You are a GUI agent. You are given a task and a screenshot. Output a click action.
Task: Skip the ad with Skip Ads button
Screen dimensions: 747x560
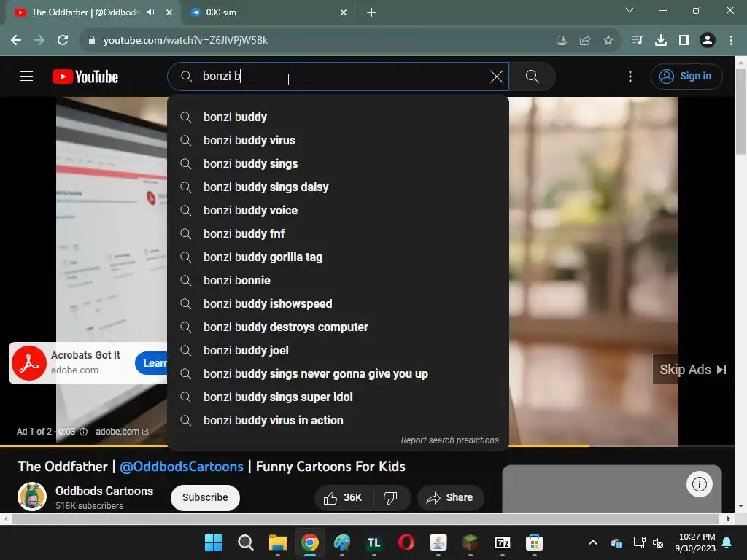[x=693, y=369]
